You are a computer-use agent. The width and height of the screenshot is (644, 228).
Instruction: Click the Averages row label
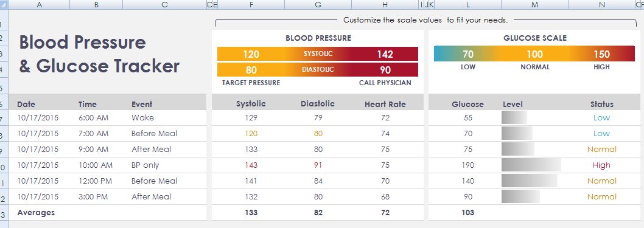36,212
